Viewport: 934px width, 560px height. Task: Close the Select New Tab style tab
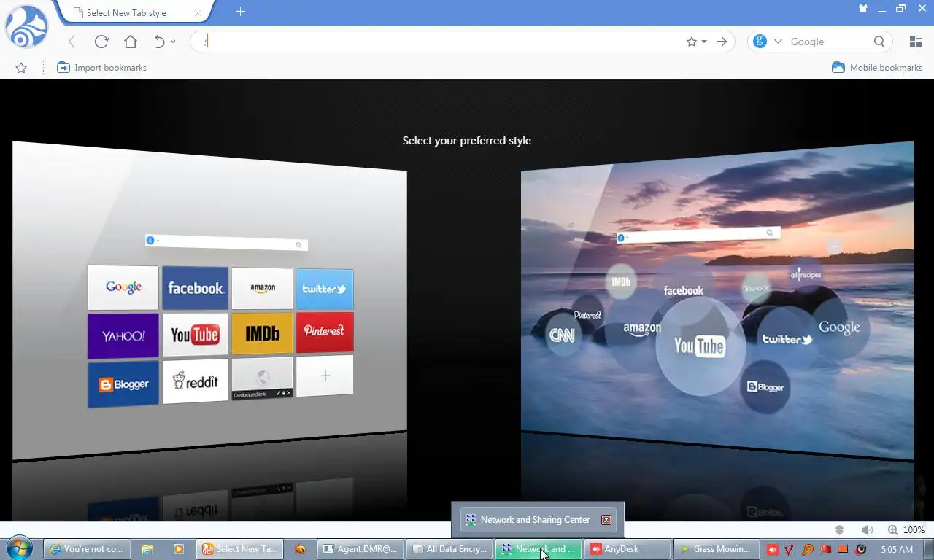198,12
